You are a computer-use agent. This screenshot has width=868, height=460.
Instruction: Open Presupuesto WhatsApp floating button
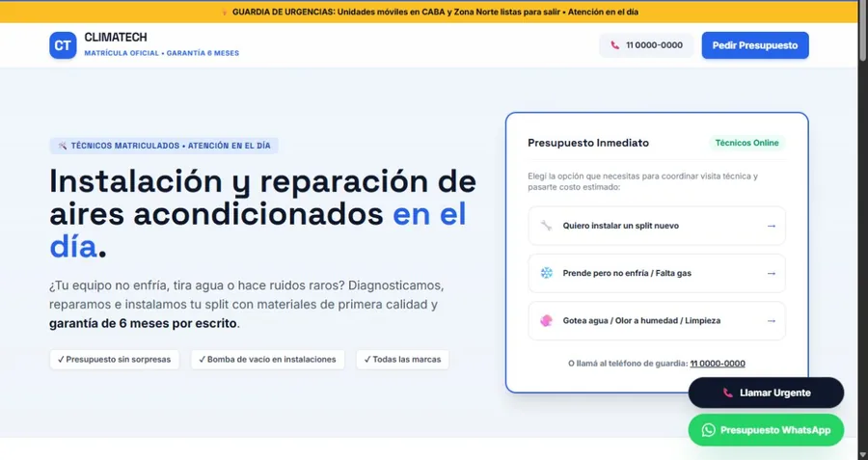(x=766, y=430)
